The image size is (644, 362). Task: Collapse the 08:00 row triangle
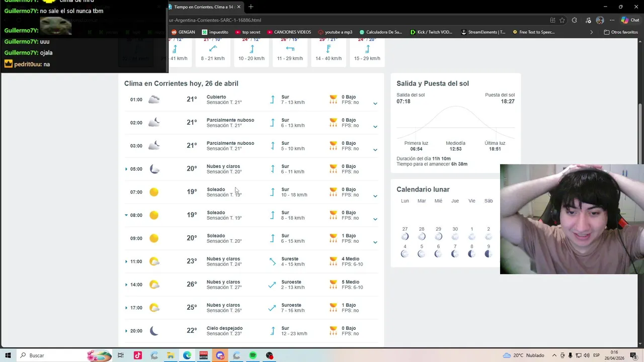[126, 215]
